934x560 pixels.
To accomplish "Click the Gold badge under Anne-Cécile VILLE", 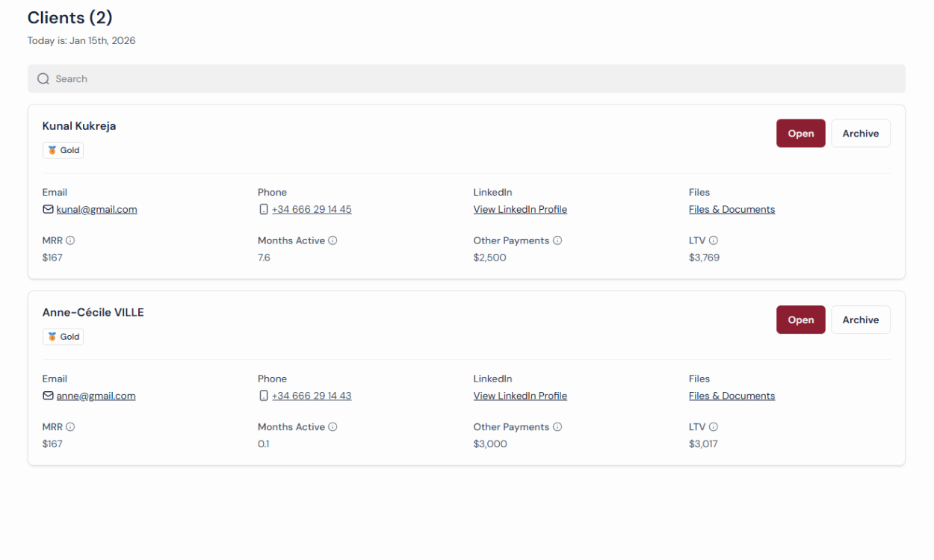I will click(63, 337).
